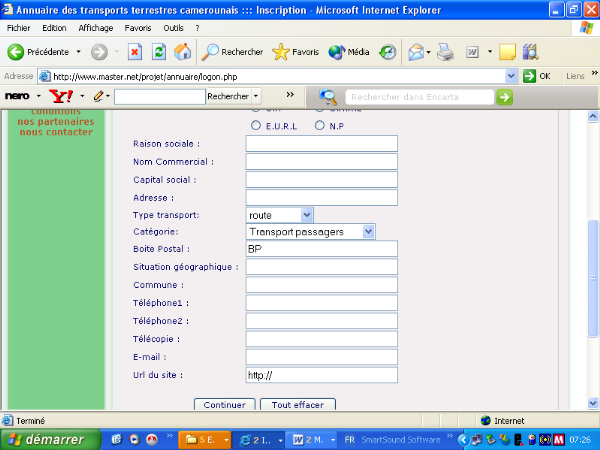Select the E.U.R.L radio button
The width and height of the screenshot is (600, 450).
point(256,125)
